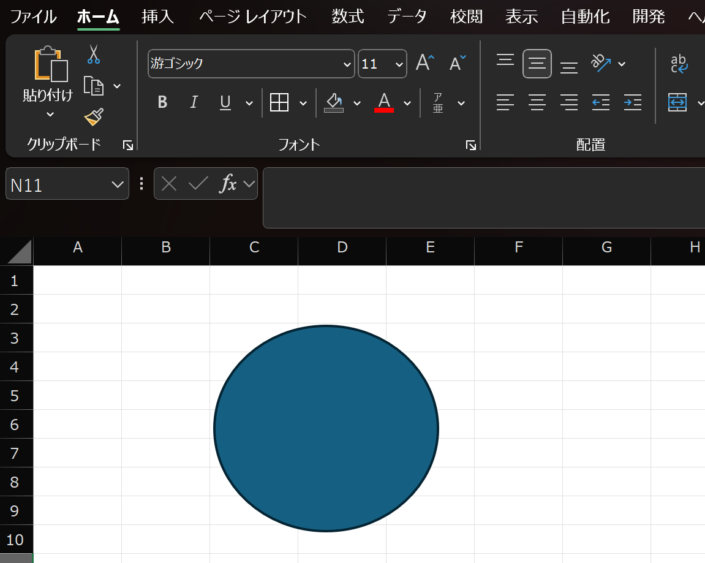Open the Name Box dropdown

[117, 184]
